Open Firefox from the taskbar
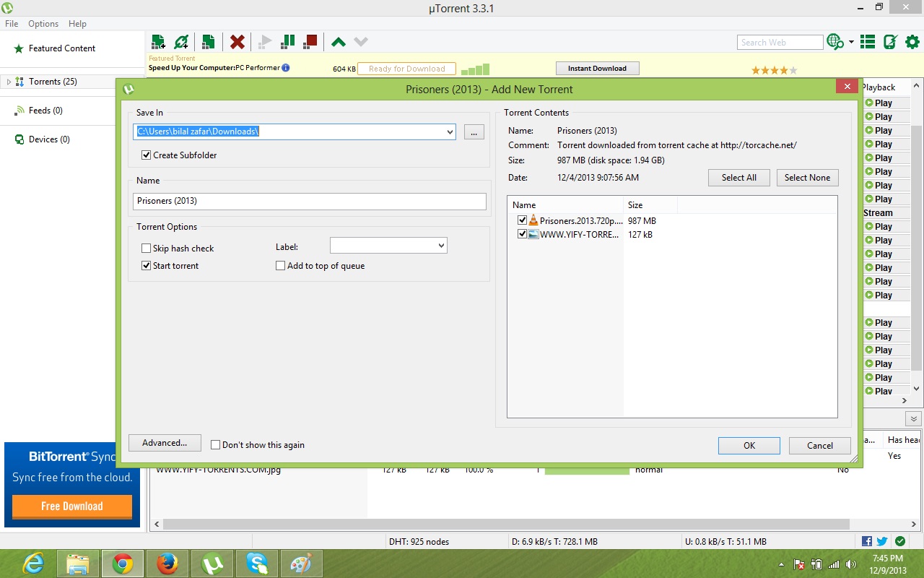924x578 pixels. click(167, 564)
